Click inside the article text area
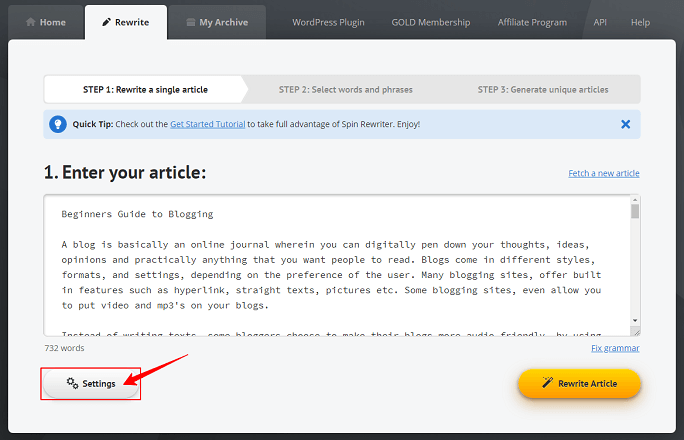This screenshot has width=684, height=440. (337, 265)
